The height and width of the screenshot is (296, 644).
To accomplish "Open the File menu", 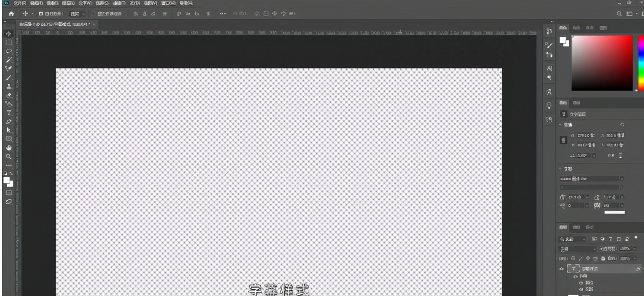I will (x=20, y=3).
